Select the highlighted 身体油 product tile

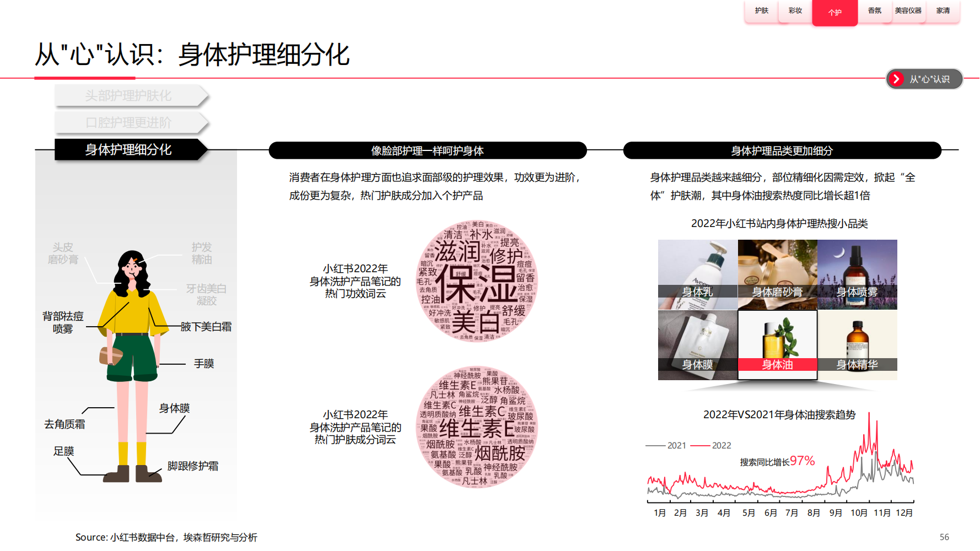pos(777,345)
